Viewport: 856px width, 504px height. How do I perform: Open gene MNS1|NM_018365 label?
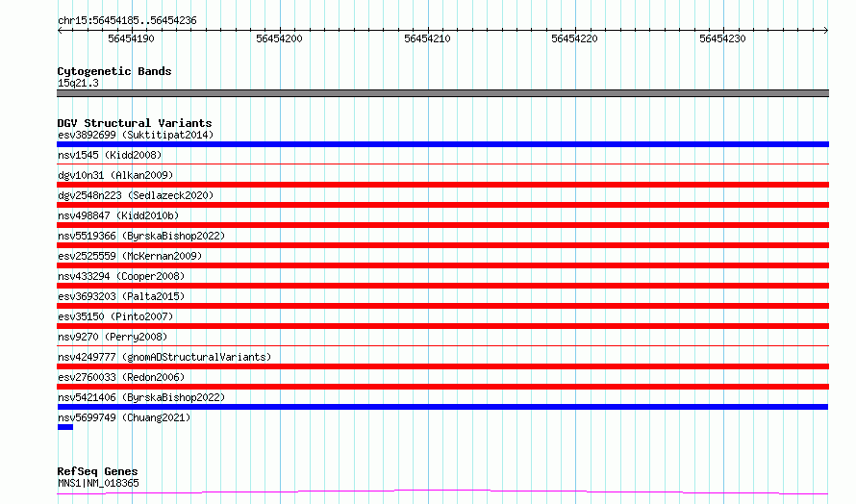[x=98, y=483]
